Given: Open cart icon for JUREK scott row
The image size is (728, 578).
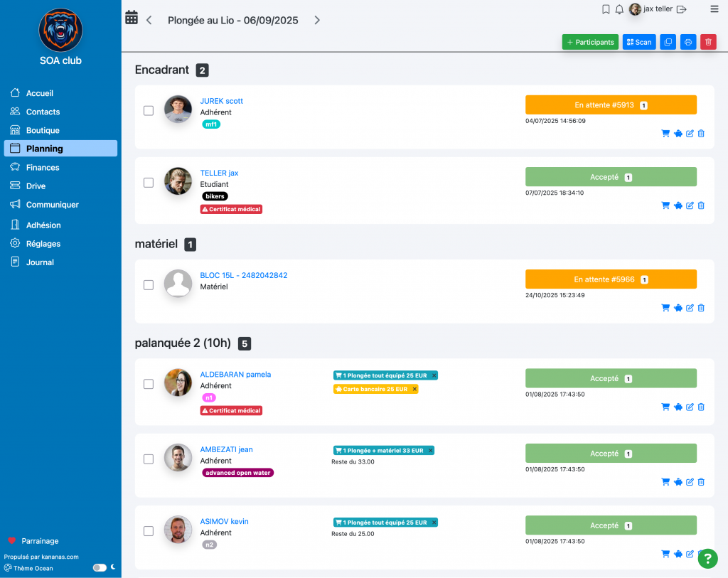Looking at the screenshot, I should tap(665, 134).
